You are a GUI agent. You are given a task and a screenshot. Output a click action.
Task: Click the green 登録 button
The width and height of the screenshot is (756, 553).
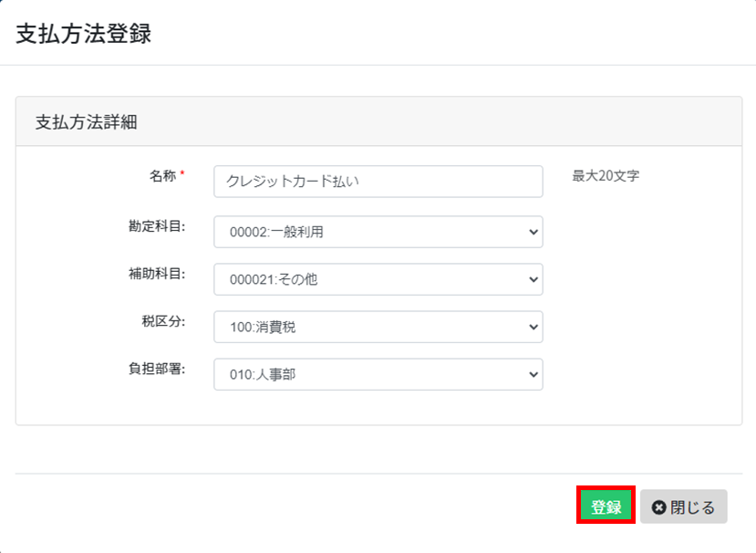(x=606, y=506)
